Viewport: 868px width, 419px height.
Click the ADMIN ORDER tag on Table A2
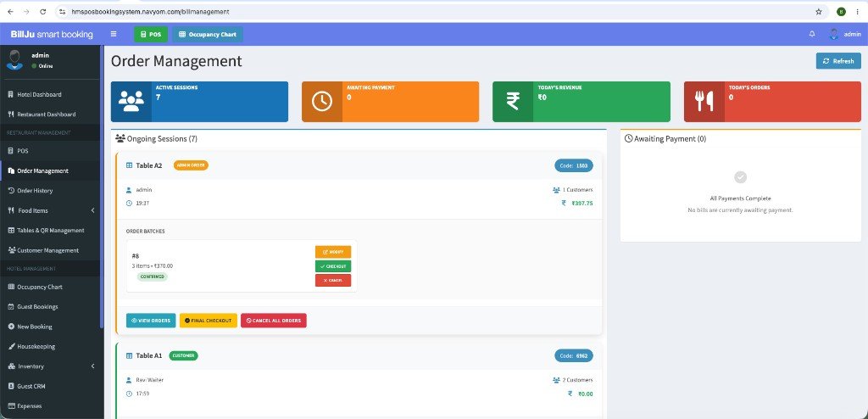191,165
